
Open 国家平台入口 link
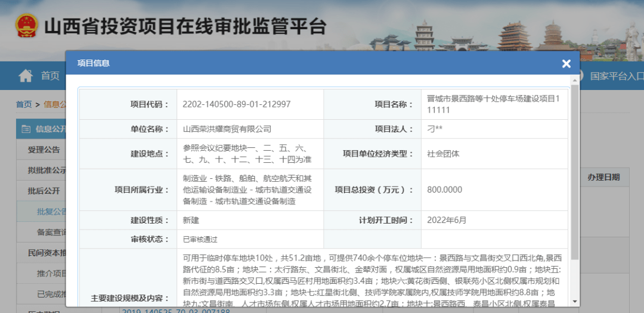[x=617, y=76]
